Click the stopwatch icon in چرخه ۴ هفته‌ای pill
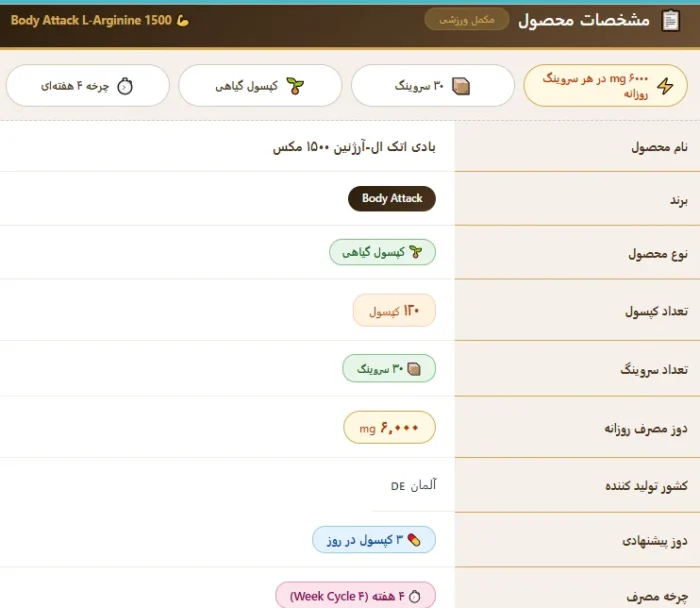Screen dimensions: 700x608 (125, 86)
